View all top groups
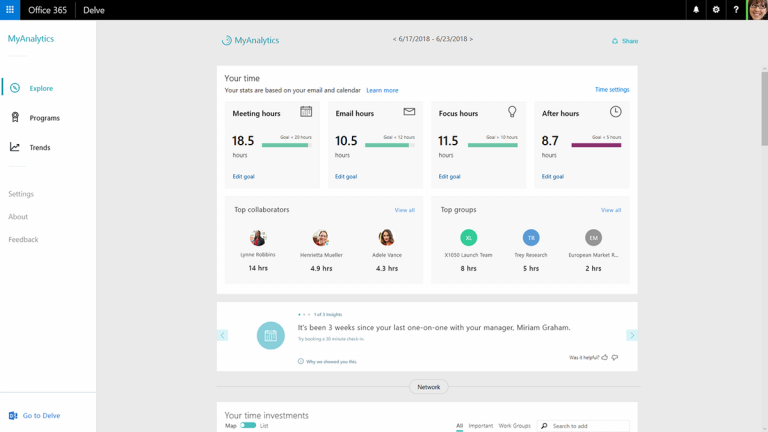The image size is (768, 432). tap(611, 210)
